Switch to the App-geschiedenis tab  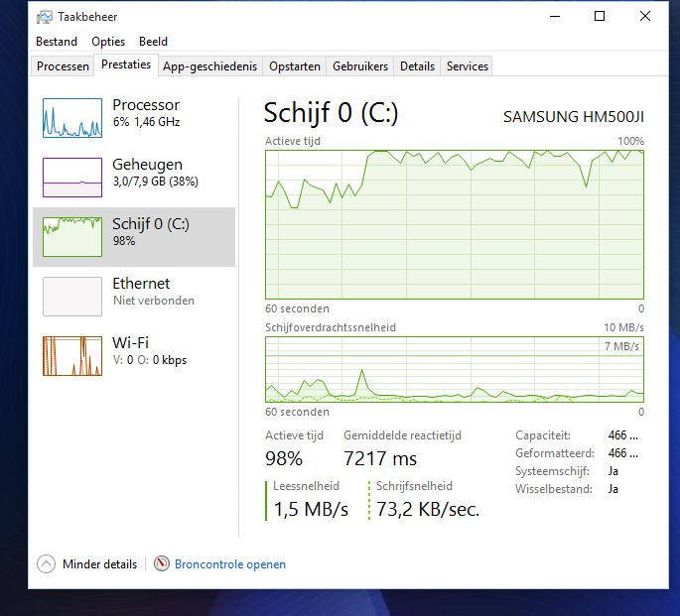209,66
